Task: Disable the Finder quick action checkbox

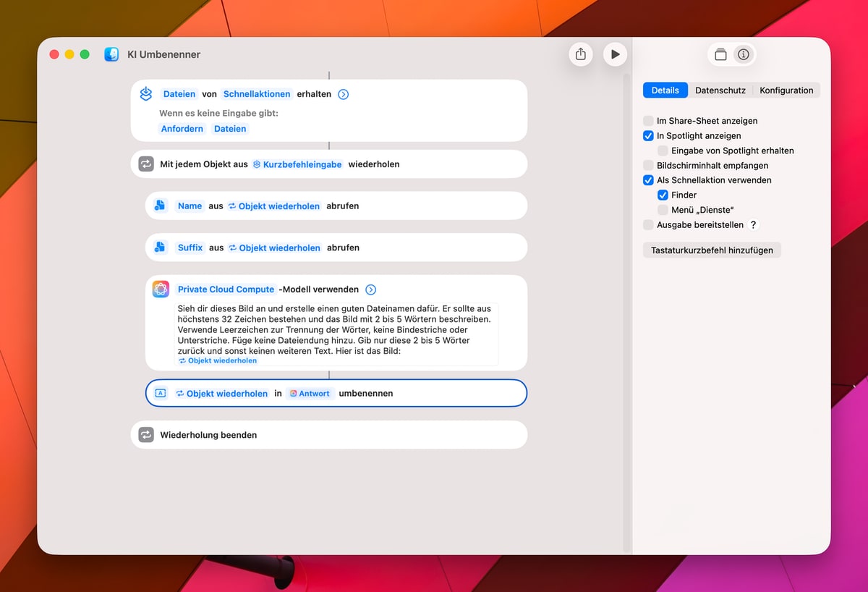Action: pyautogui.click(x=663, y=195)
